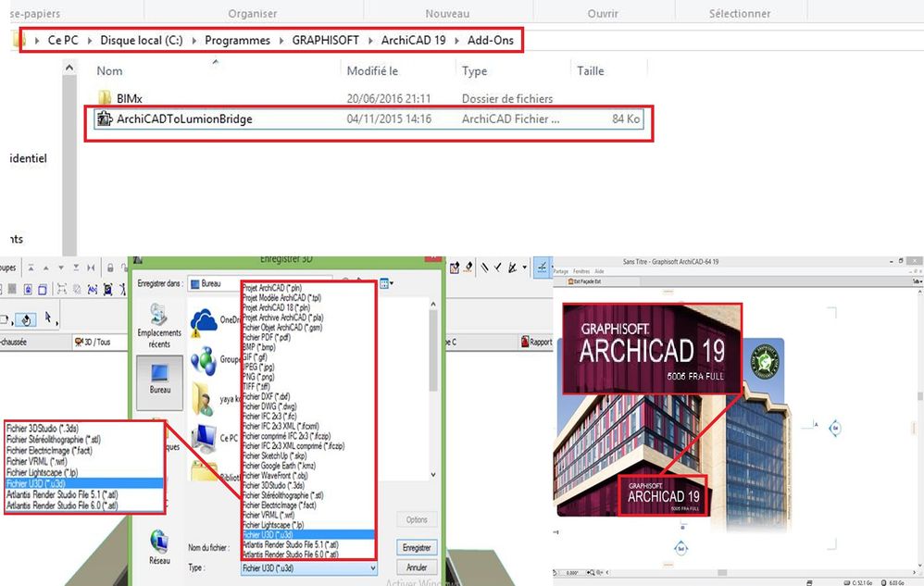The image size is (924, 586).
Task: Navigate to GRAPHISOFT in the breadcrumb
Action: [x=325, y=40]
